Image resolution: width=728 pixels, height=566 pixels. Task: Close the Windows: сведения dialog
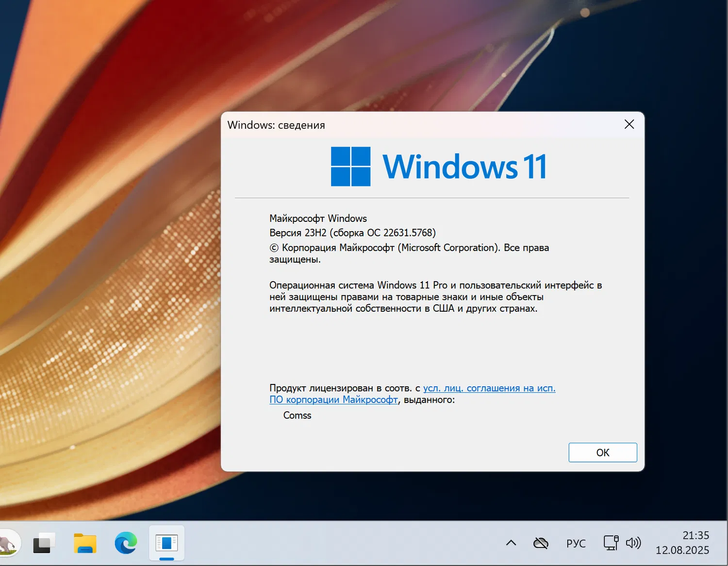pyautogui.click(x=629, y=124)
